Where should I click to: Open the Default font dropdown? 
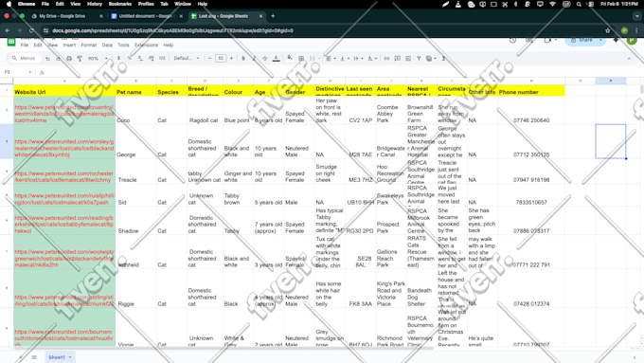pyautogui.click(x=187, y=59)
